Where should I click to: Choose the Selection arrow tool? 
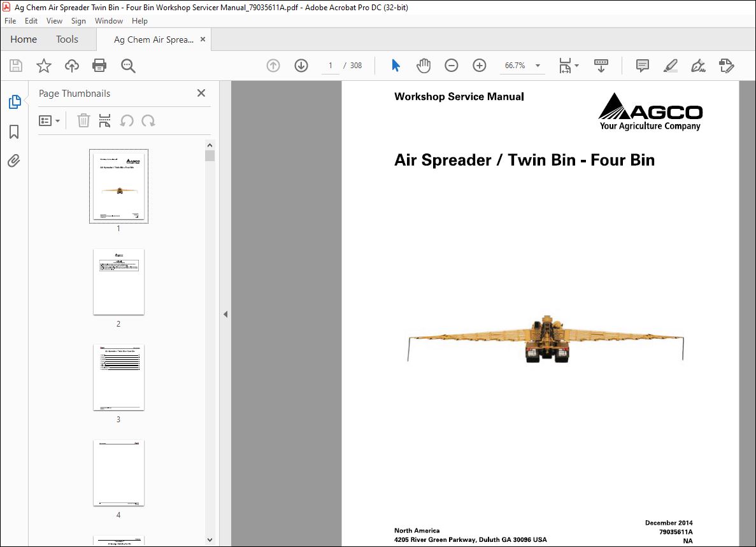click(396, 66)
